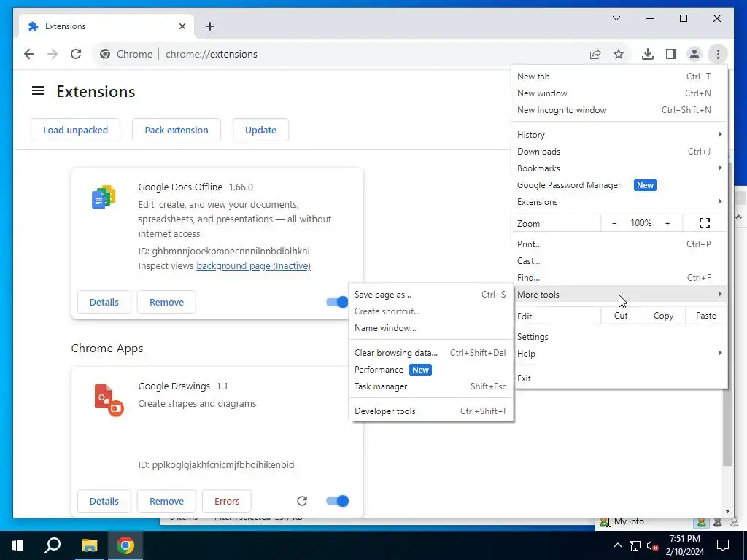Select Cast... menu item
The width and height of the screenshot is (747, 560).
(620, 261)
